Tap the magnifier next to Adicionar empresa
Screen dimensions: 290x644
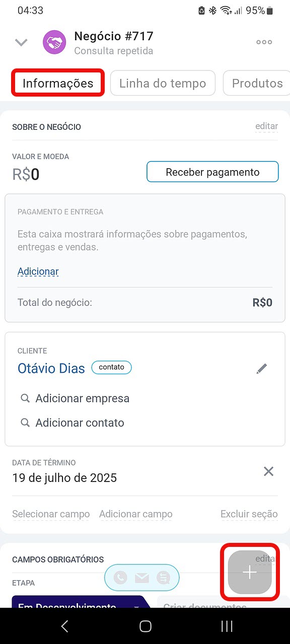[x=25, y=398]
